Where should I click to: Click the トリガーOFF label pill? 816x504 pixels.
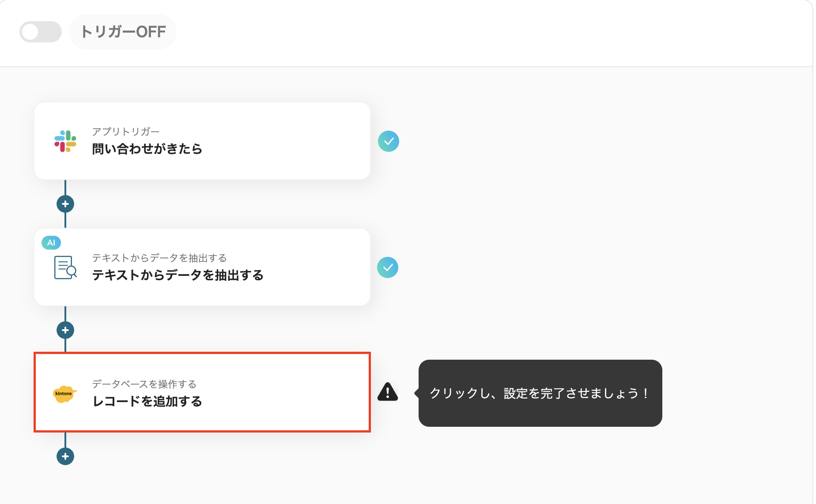click(x=123, y=31)
